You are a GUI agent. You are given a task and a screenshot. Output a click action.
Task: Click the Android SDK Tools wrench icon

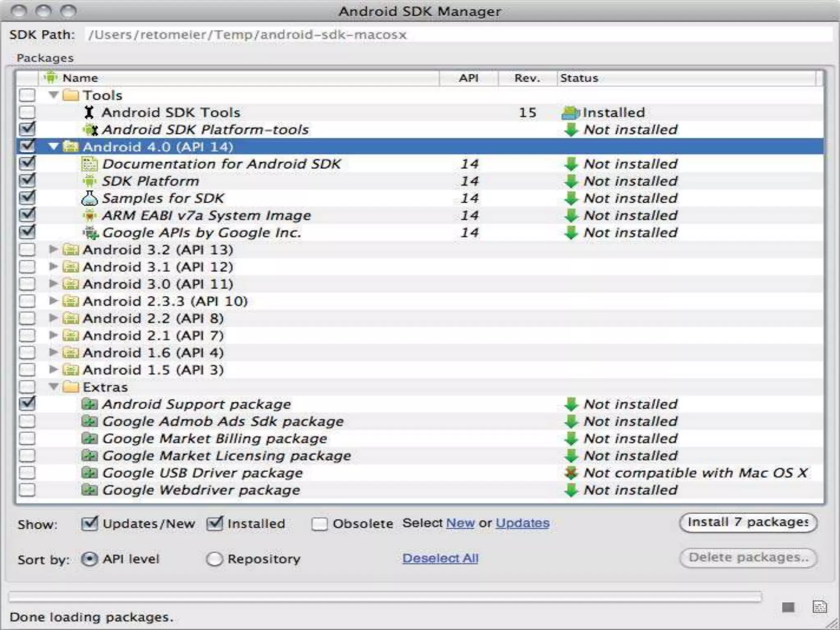click(x=89, y=112)
